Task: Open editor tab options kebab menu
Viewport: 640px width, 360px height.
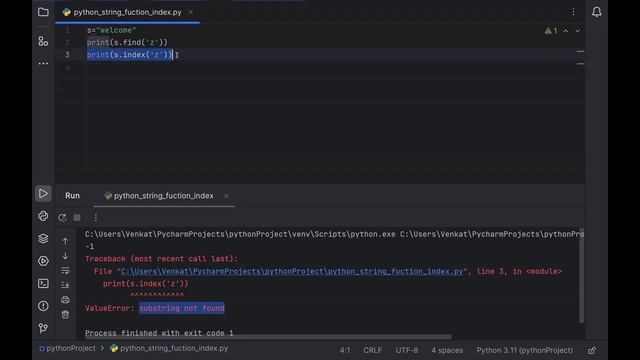Action: pos(573,12)
